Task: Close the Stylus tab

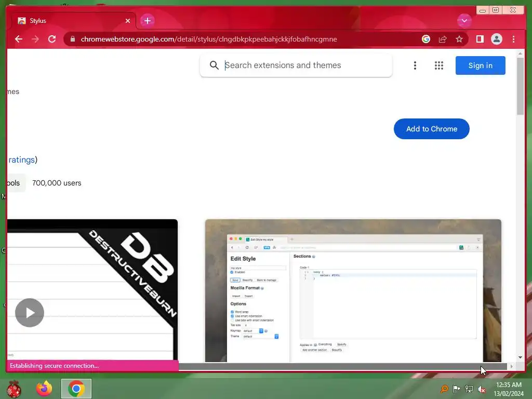Action: pos(128,21)
